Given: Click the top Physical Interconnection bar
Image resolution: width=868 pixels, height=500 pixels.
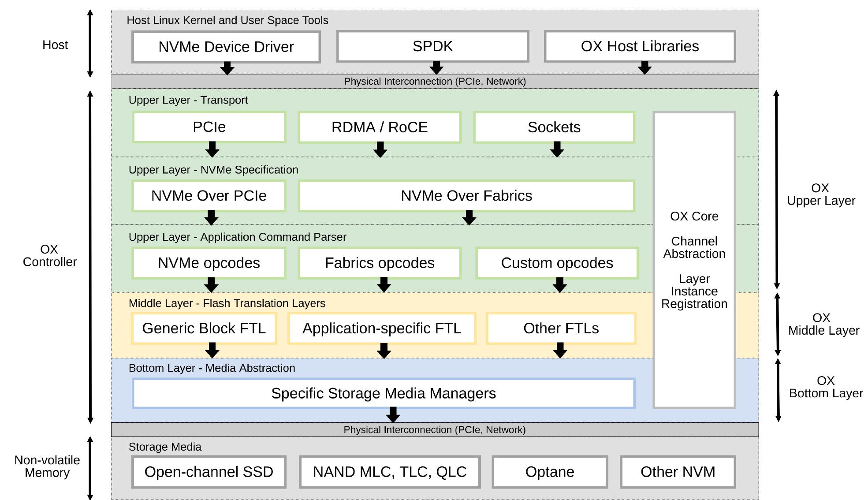Looking at the screenshot, I should point(435,82).
